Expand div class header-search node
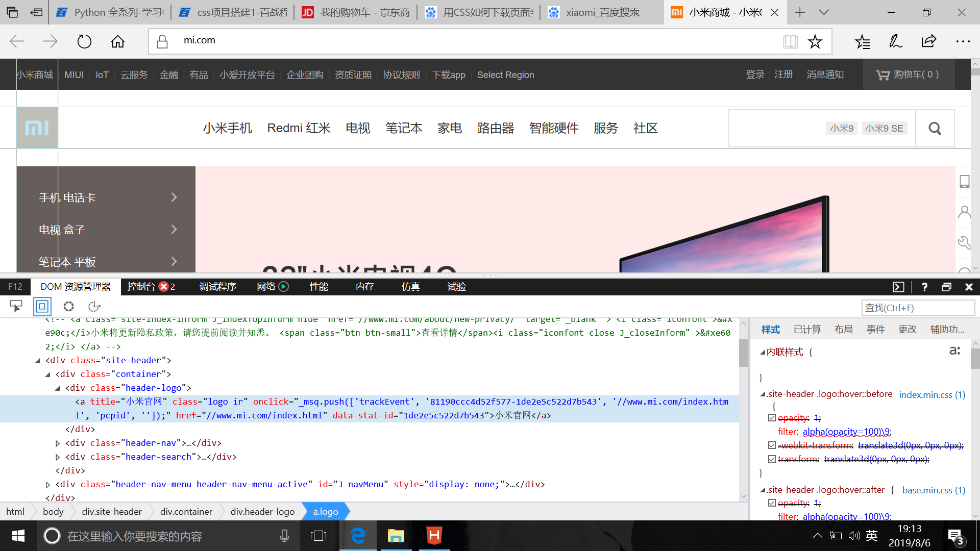This screenshot has height=551, width=980. point(57,457)
